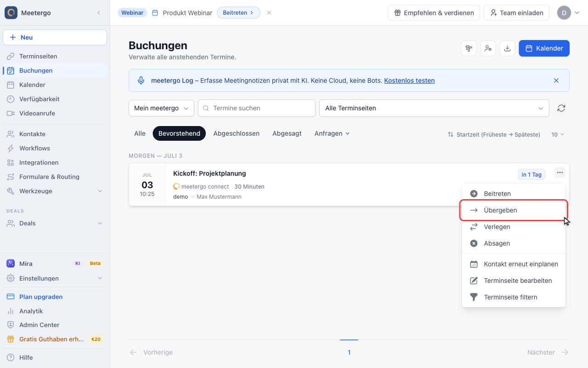Viewport: 588px width, 368px height.
Task: Select the Bevorstehend tab
Action: [x=179, y=133]
